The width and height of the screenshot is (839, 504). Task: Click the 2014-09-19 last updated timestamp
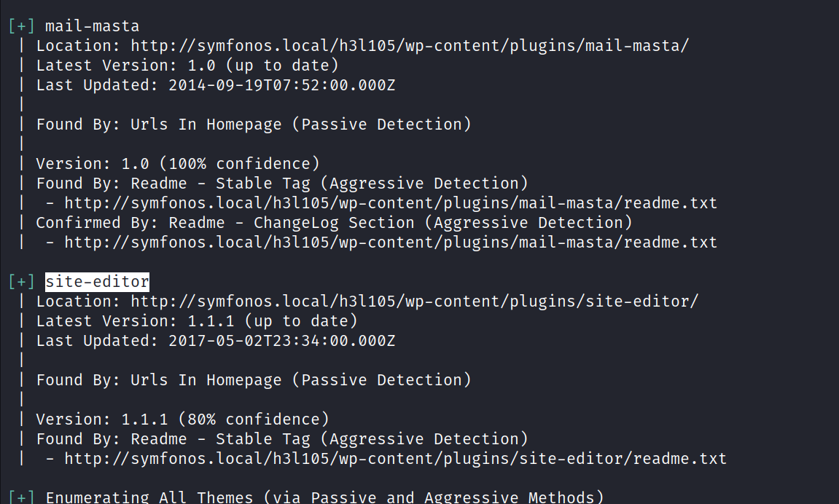pyautogui.click(x=281, y=84)
